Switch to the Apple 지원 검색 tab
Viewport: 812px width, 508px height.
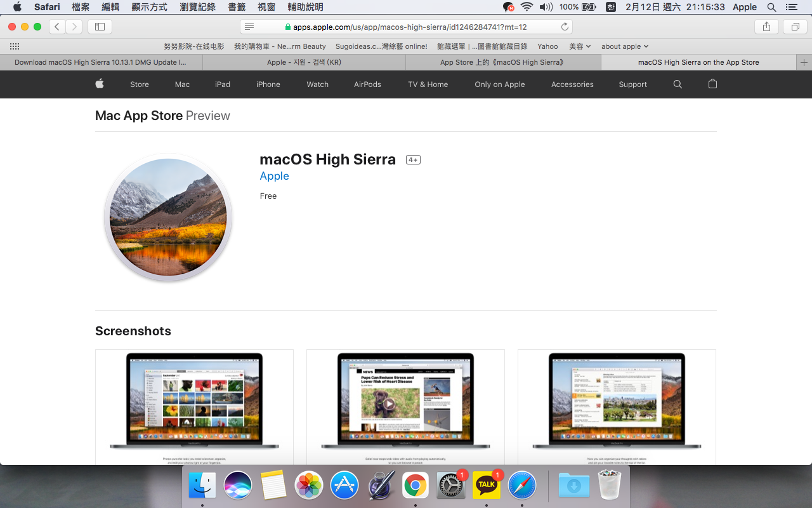(304, 62)
